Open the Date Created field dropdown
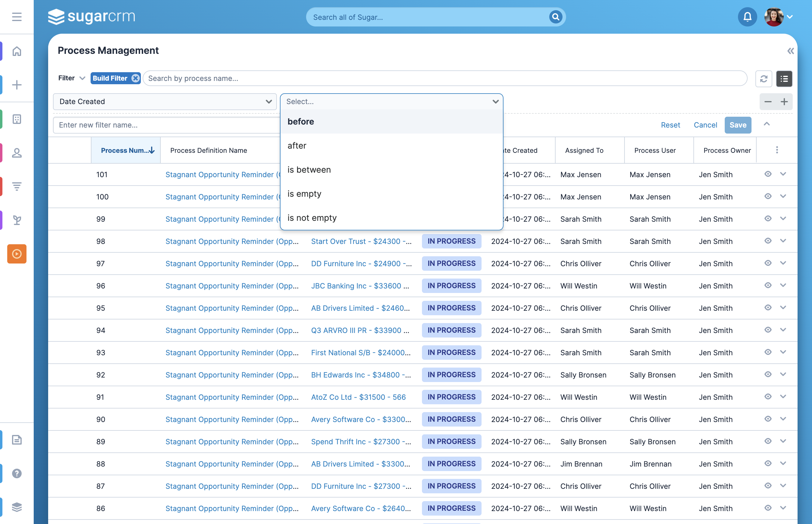 pos(165,102)
